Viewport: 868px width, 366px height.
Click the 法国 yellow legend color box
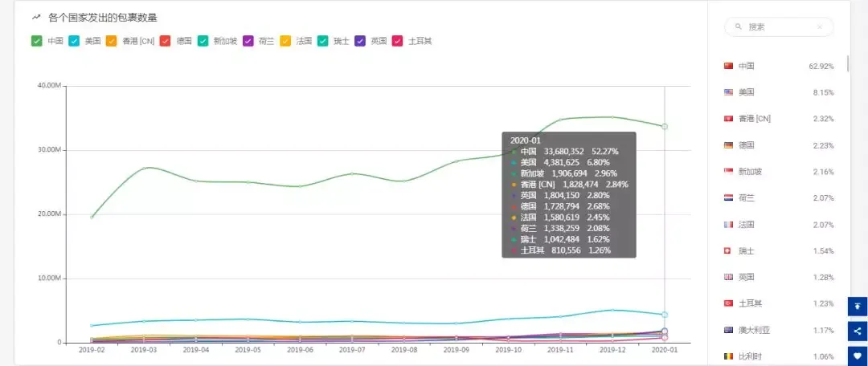[x=285, y=41]
